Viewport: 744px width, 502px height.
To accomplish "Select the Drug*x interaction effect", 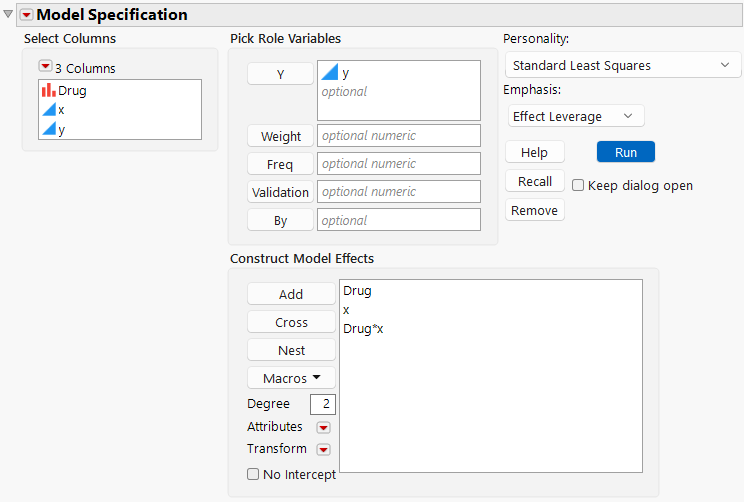I will [x=363, y=328].
